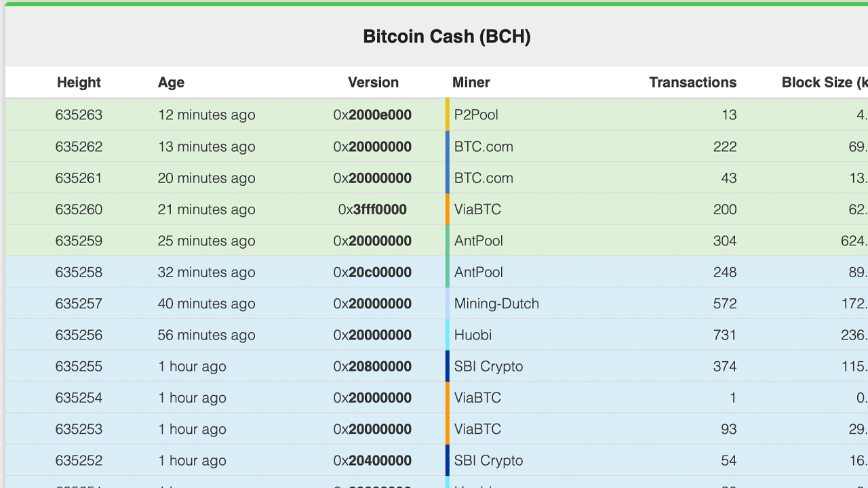Click version 0x20400000 cell
The width and height of the screenshot is (868, 488).
tap(372, 460)
